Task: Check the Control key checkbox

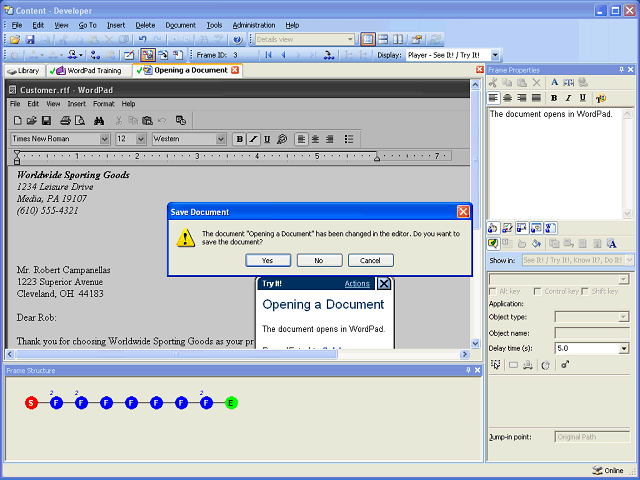Action: pos(538,291)
